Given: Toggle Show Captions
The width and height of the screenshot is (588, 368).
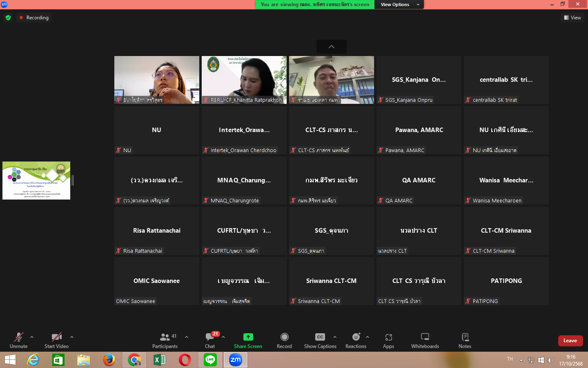Looking at the screenshot, I should pos(320,340).
